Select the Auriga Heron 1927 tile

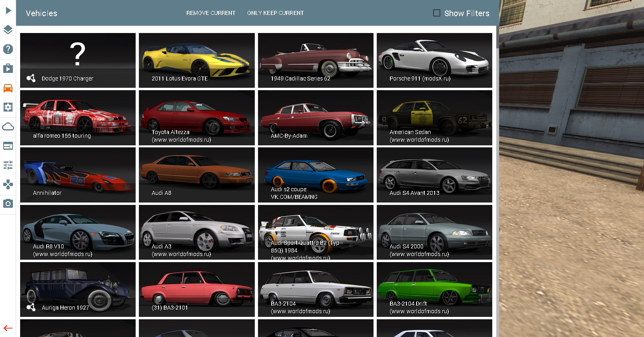[x=78, y=289]
